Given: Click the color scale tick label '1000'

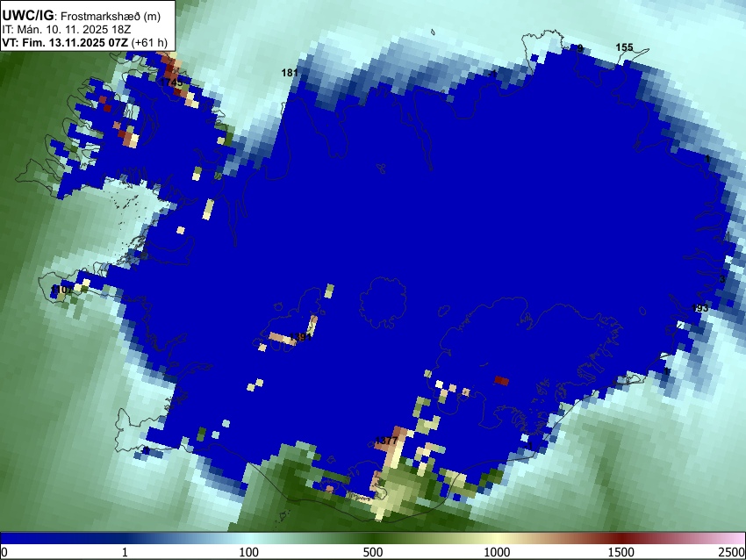Looking at the screenshot, I should 497,552.
